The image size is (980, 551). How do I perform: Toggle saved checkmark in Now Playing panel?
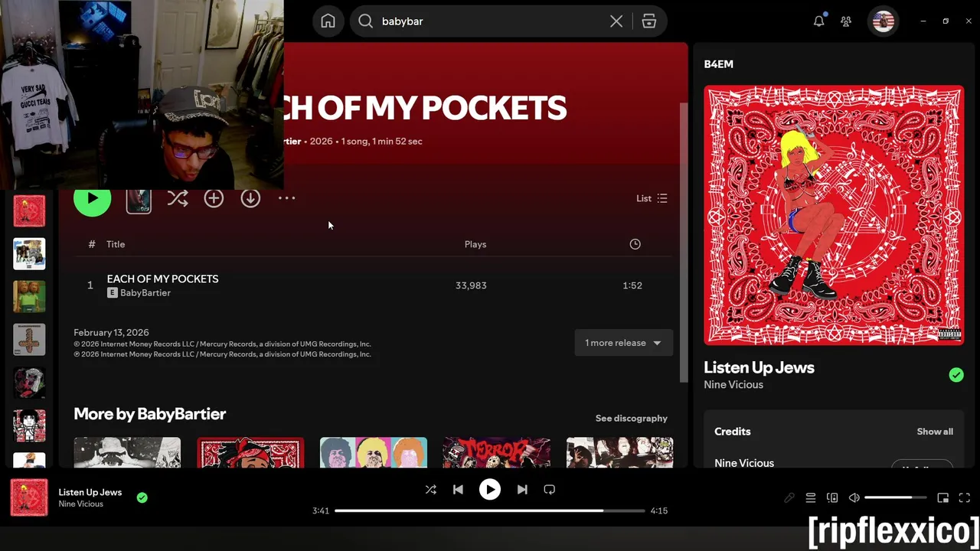[956, 375]
